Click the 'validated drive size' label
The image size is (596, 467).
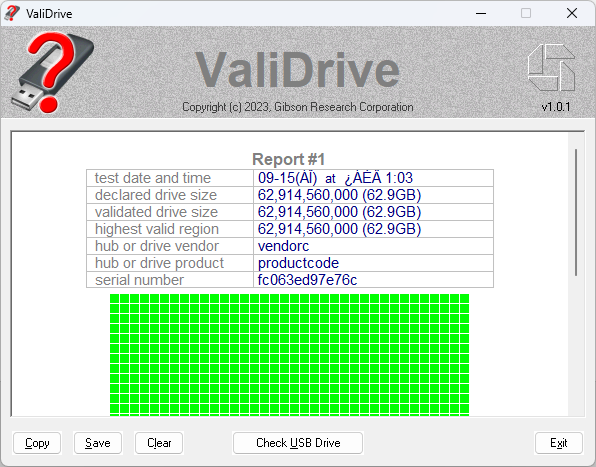click(156, 212)
